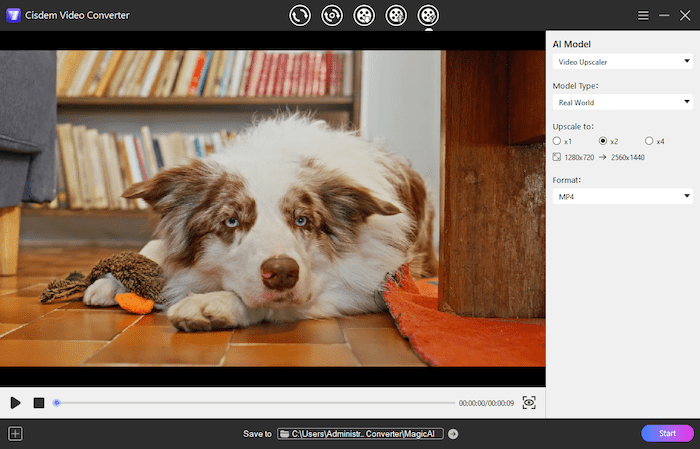Click the add file plus icon
Image resolution: width=700 pixels, height=449 pixels.
15,433
